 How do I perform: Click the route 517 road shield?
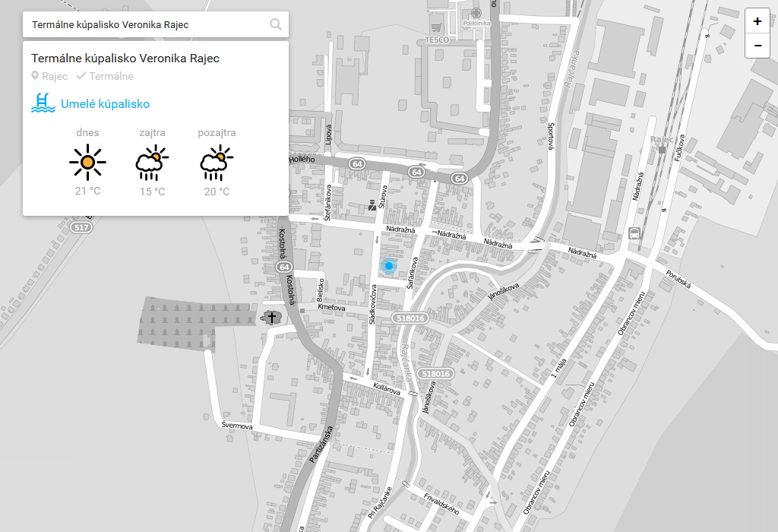coord(81,227)
